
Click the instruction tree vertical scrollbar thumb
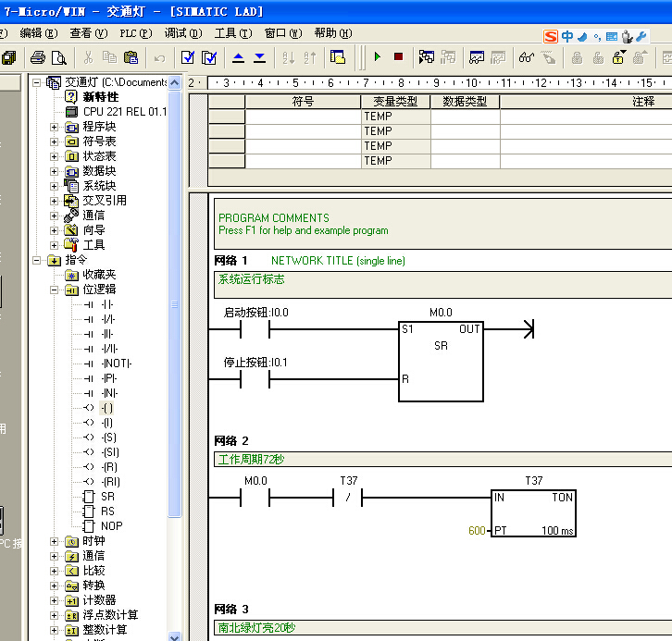[175, 305]
